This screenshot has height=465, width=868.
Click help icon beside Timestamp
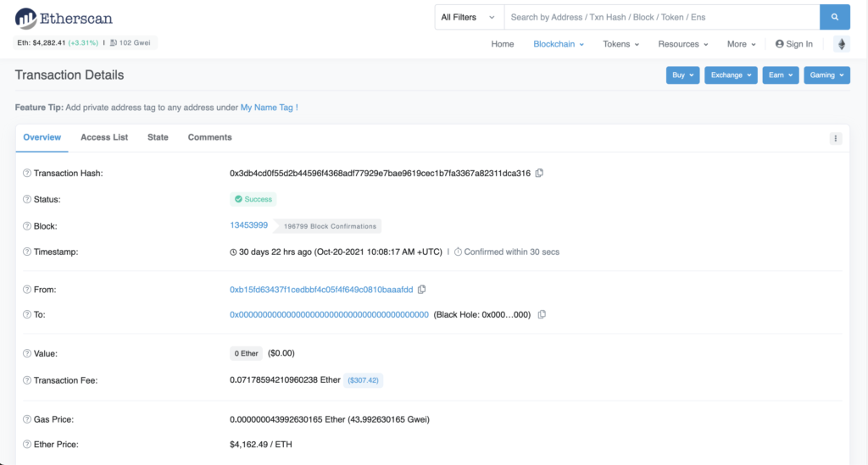tap(26, 252)
